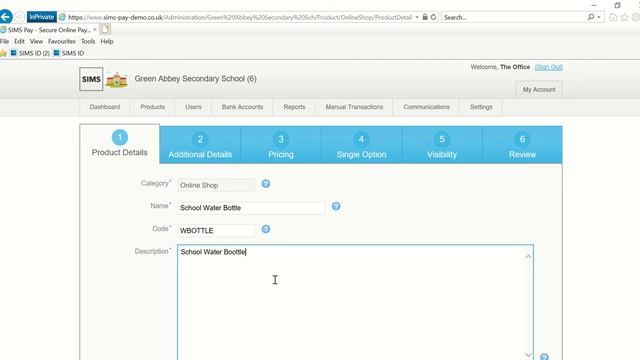
Task: Click the search magnifier icon
Action: coord(591,17)
